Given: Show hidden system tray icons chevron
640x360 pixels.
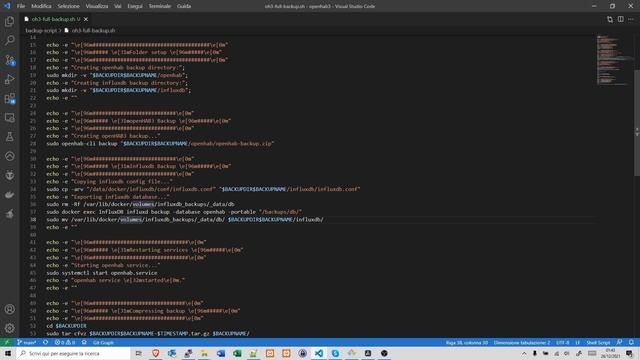Looking at the screenshot, I should click(524, 353).
